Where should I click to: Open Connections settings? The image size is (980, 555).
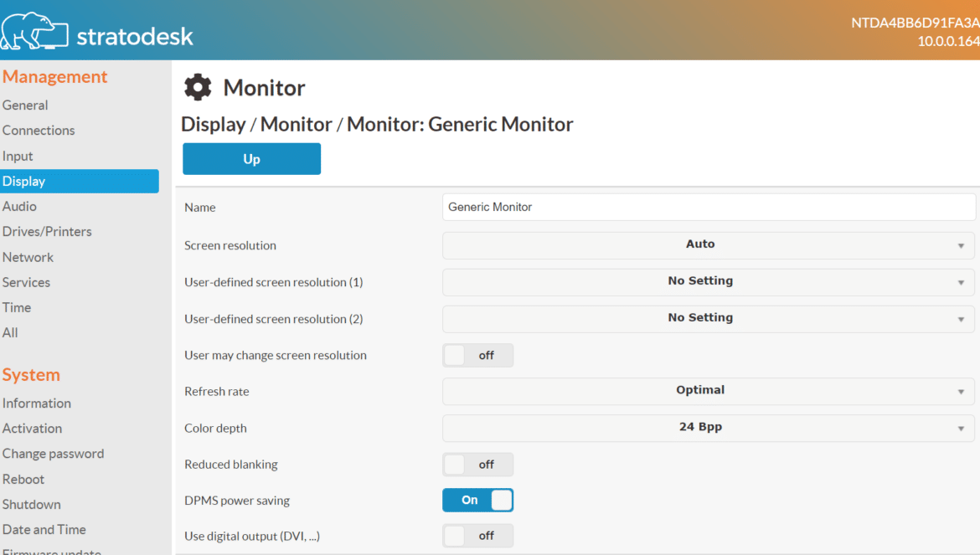click(39, 130)
